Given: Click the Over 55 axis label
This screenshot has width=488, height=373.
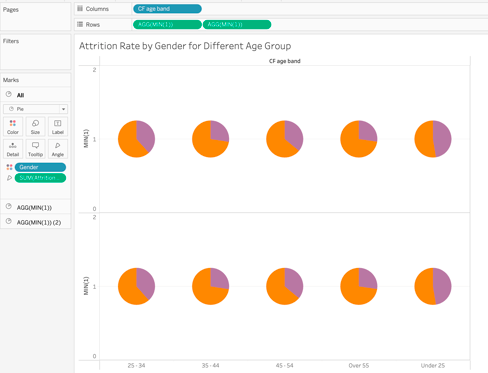Looking at the screenshot, I should pyautogui.click(x=359, y=365).
